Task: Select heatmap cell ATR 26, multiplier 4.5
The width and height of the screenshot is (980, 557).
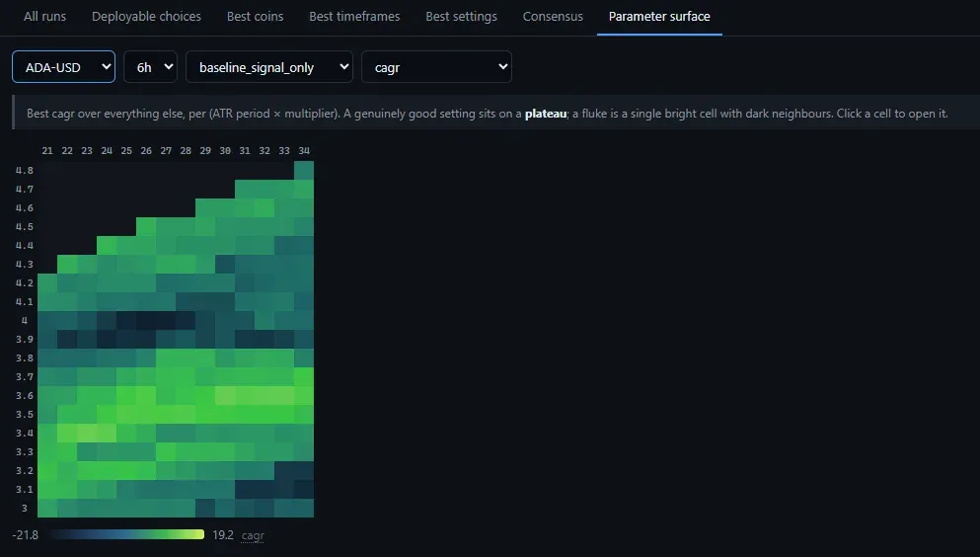Action: (146, 226)
